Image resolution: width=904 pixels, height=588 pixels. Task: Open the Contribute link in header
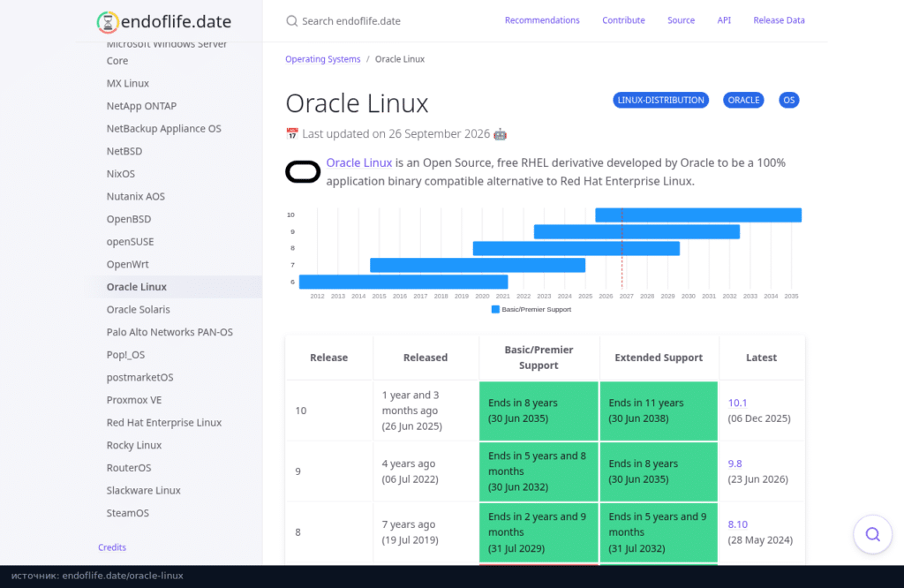623,20
